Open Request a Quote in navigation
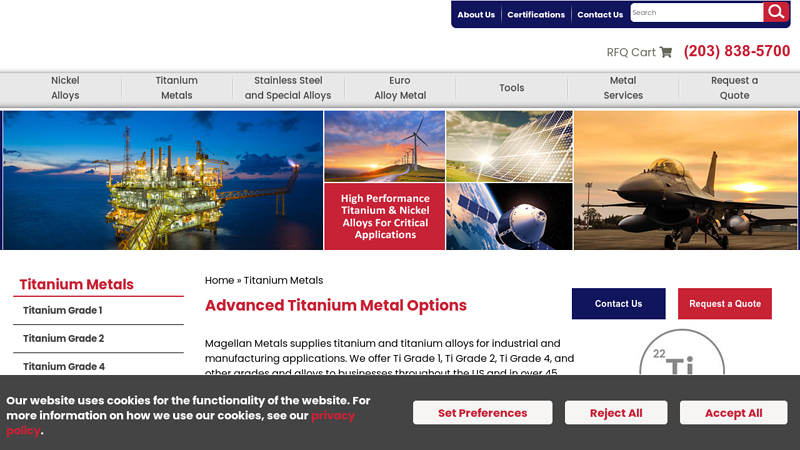Image resolution: width=800 pixels, height=450 pixels. 735,88
